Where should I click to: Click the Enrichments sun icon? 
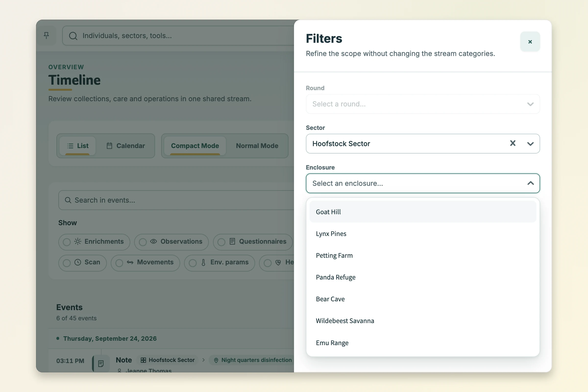pyautogui.click(x=78, y=242)
